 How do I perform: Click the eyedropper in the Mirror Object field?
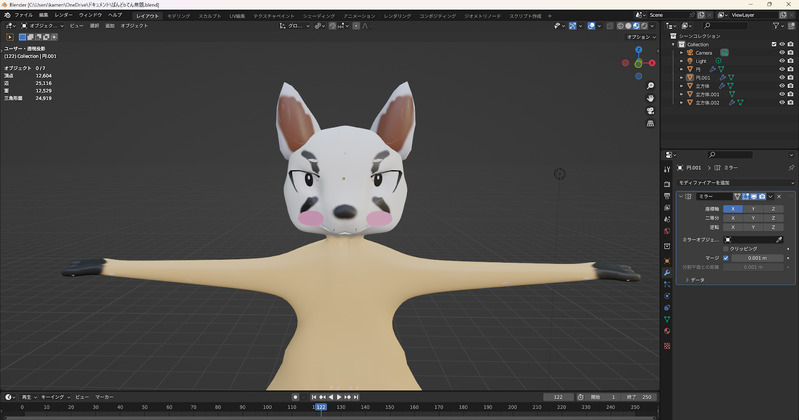[x=779, y=240]
